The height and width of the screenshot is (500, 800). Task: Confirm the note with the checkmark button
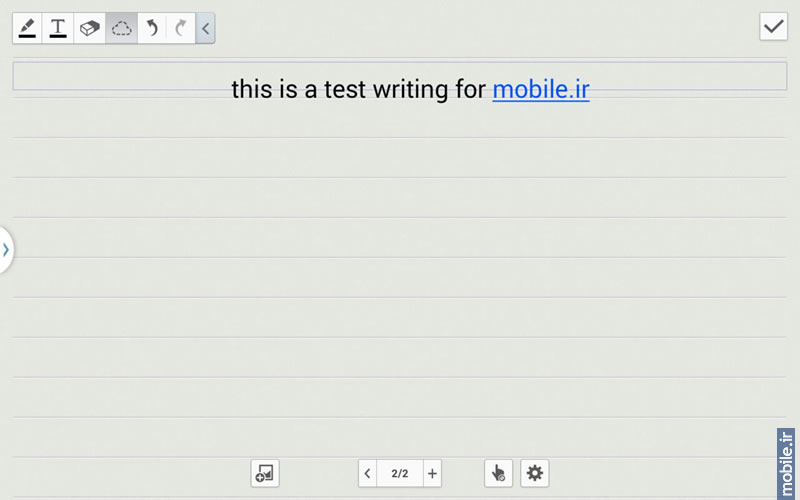click(x=773, y=27)
